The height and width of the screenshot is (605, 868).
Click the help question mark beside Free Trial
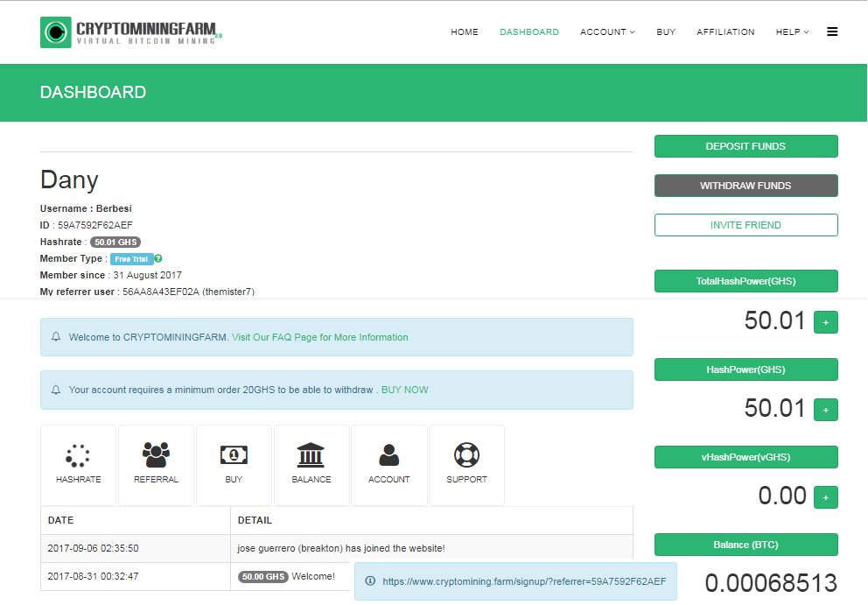click(158, 258)
